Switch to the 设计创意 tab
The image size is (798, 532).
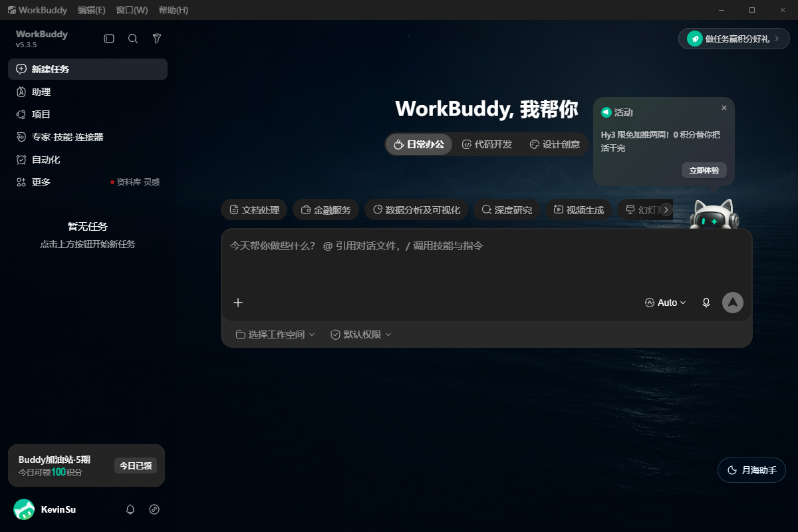(x=555, y=144)
